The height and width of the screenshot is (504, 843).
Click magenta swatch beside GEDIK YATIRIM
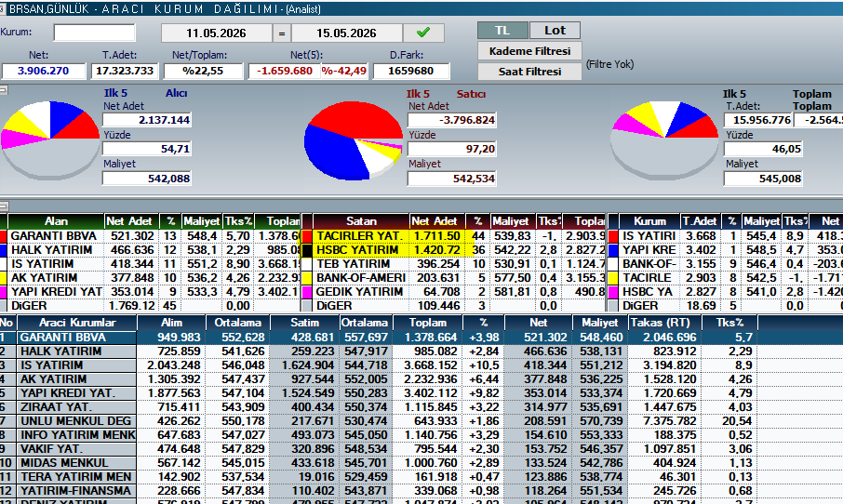307,292
